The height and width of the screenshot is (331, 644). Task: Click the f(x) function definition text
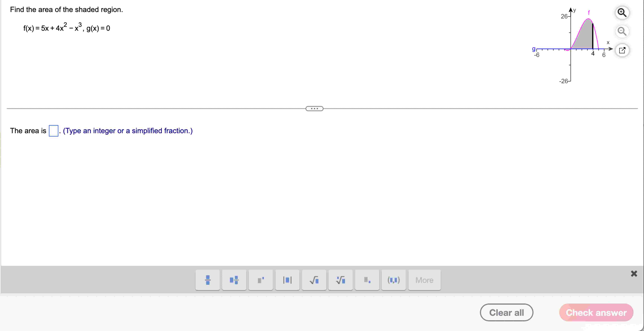pos(66,28)
